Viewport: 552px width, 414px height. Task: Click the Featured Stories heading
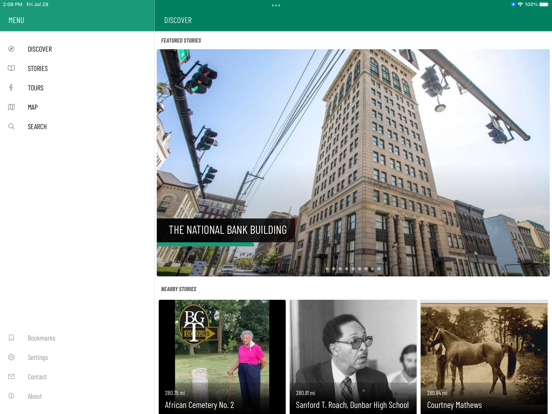[181, 40]
